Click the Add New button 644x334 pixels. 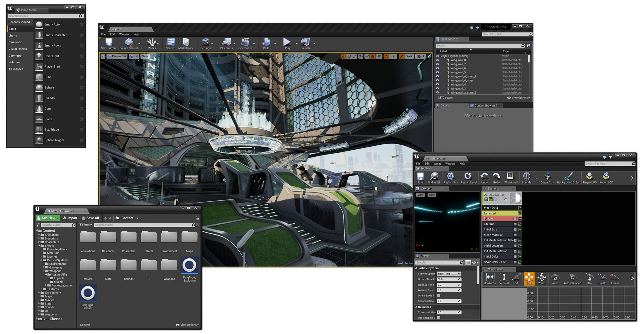click(48, 218)
